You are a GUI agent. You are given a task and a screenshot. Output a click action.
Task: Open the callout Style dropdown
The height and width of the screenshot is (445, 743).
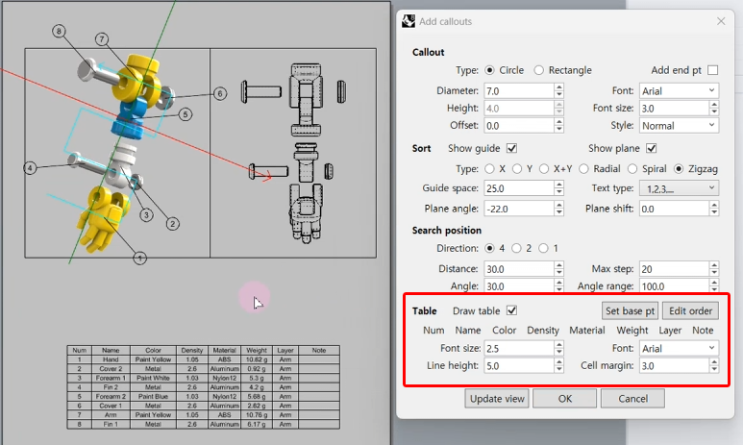(x=679, y=126)
